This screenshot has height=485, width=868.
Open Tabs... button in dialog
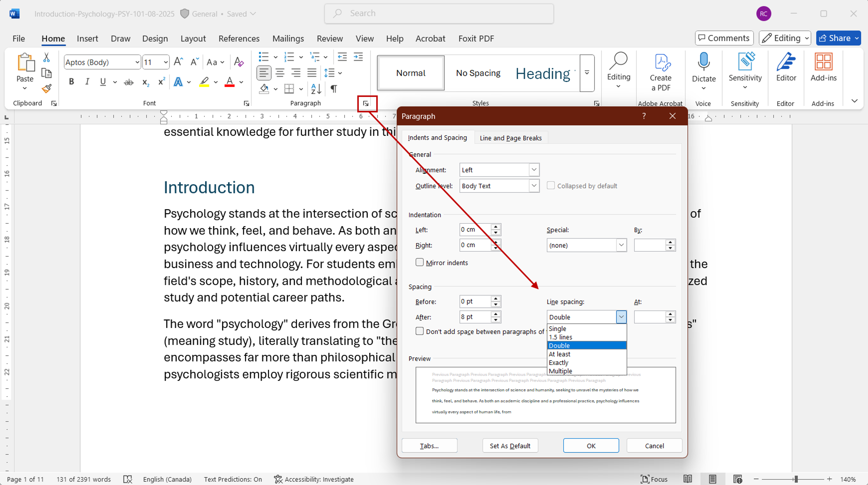[x=429, y=446]
